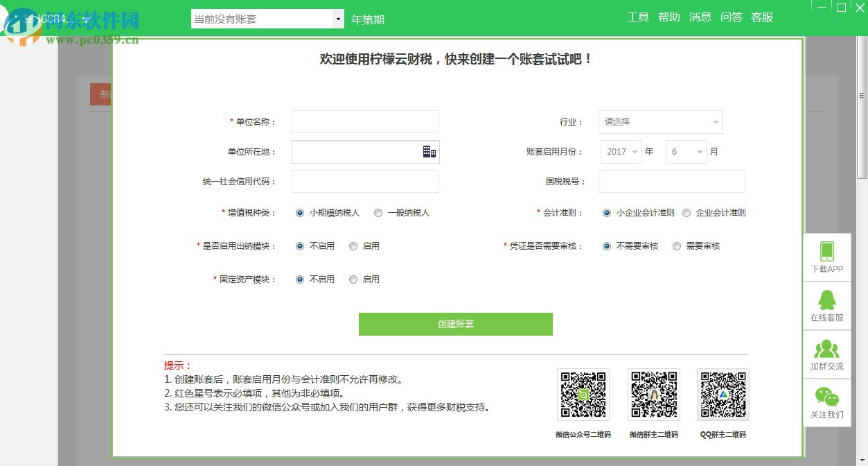Expand the 行业 industry selection dropdown
The image size is (868, 466).
click(x=714, y=121)
